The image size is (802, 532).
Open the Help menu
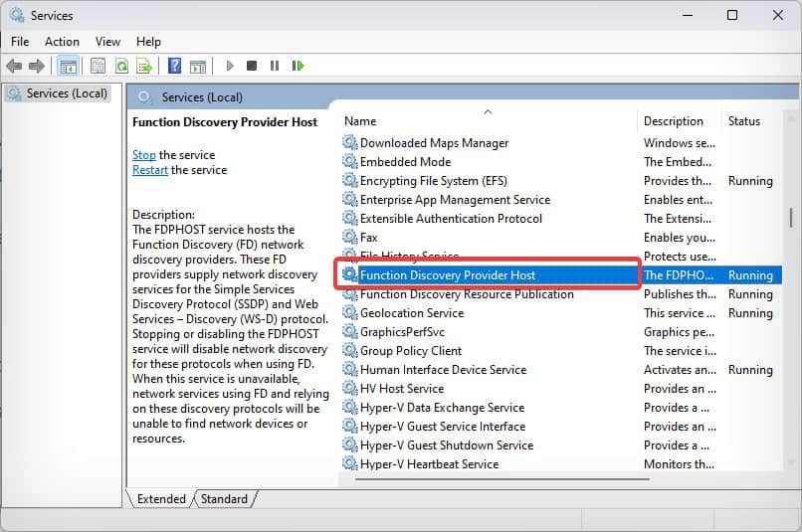pyautogui.click(x=148, y=42)
